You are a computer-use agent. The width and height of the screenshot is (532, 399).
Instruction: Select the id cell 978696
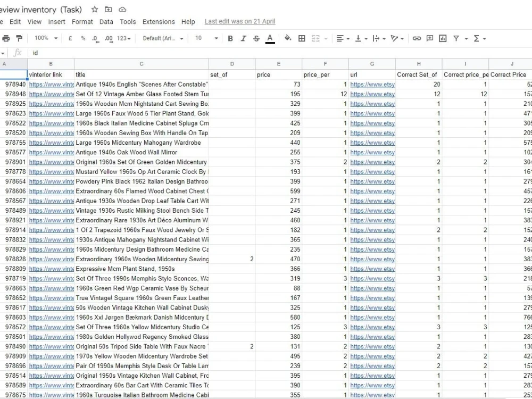click(14, 366)
